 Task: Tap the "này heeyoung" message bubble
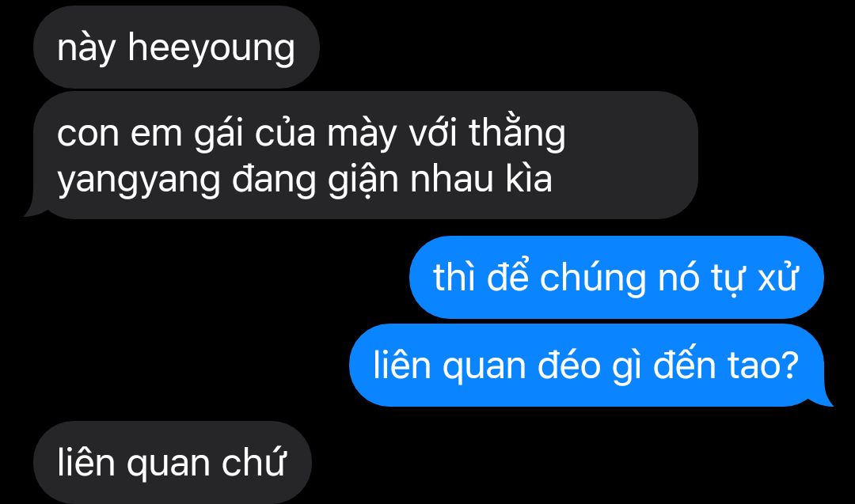pos(176,47)
